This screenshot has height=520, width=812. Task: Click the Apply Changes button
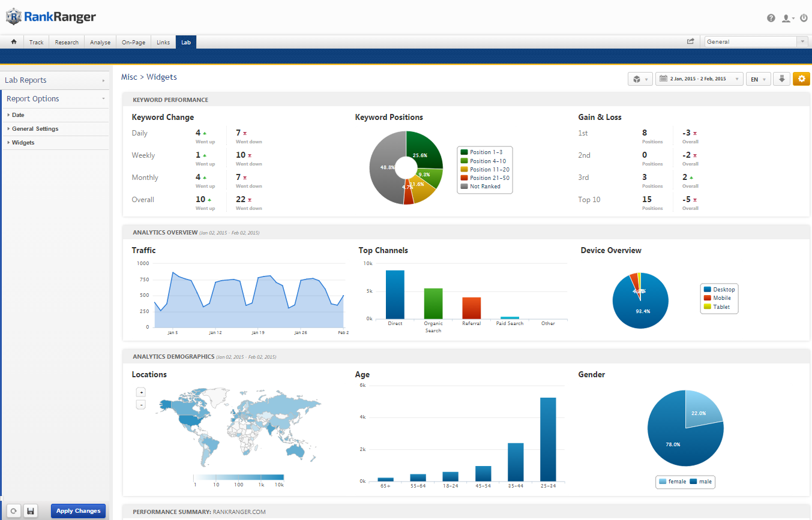coord(78,511)
